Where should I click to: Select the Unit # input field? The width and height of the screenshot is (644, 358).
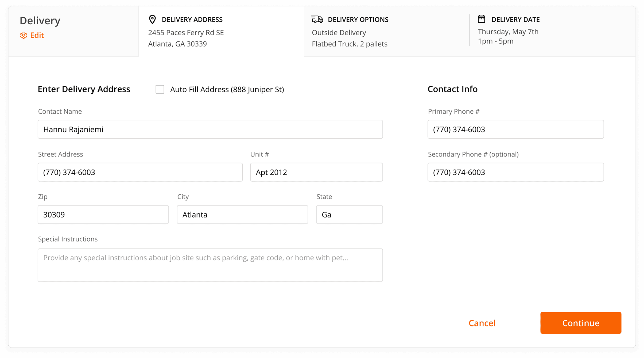click(316, 172)
